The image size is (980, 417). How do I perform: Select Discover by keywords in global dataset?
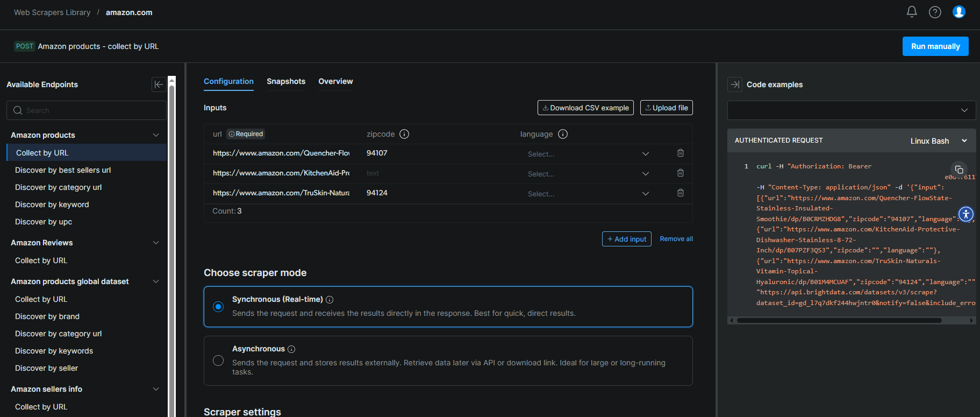(54, 351)
